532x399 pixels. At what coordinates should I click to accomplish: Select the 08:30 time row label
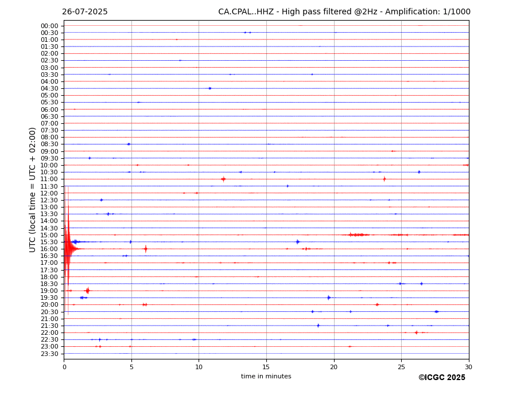pyautogui.click(x=49, y=144)
